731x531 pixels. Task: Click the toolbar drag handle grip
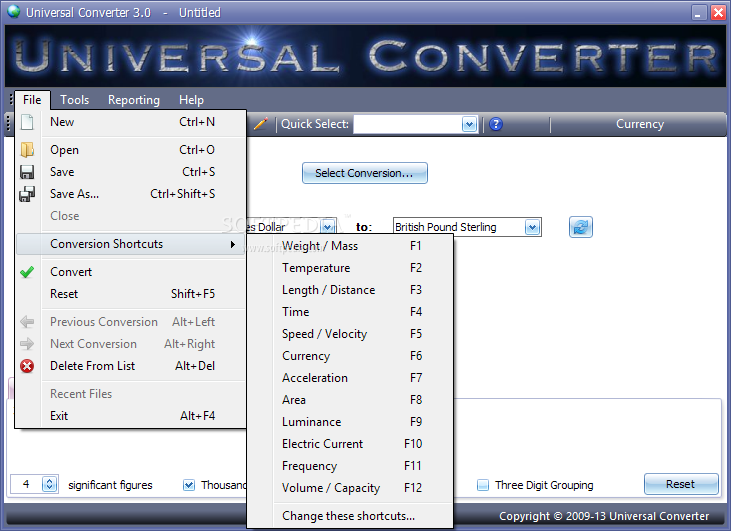(8, 124)
